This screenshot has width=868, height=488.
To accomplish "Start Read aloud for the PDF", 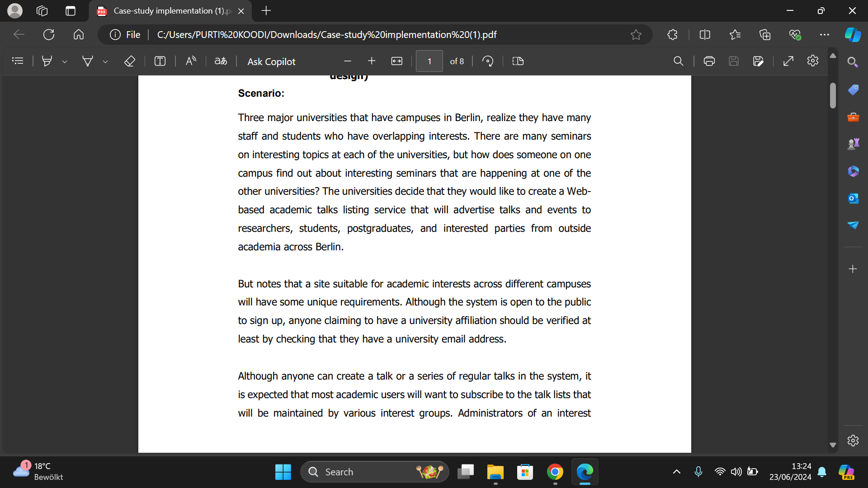I will point(190,61).
